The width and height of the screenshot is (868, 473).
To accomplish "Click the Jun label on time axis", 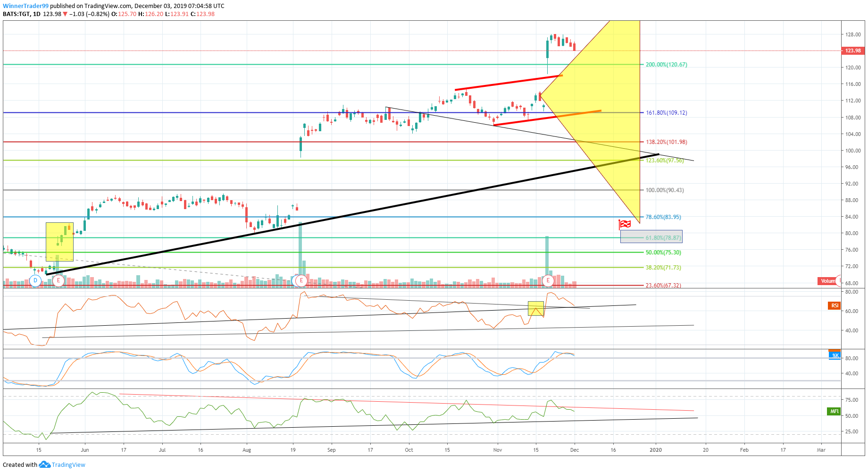I will pyautogui.click(x=85, y=450).
